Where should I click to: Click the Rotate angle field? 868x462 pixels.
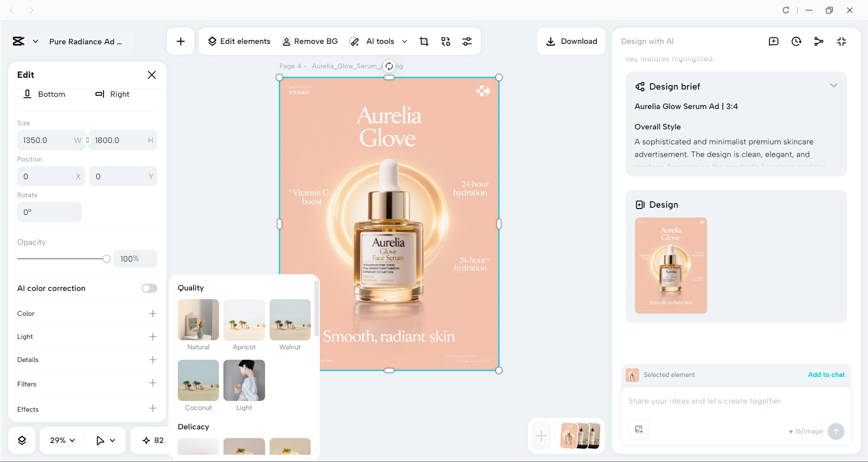coord(49,212)
